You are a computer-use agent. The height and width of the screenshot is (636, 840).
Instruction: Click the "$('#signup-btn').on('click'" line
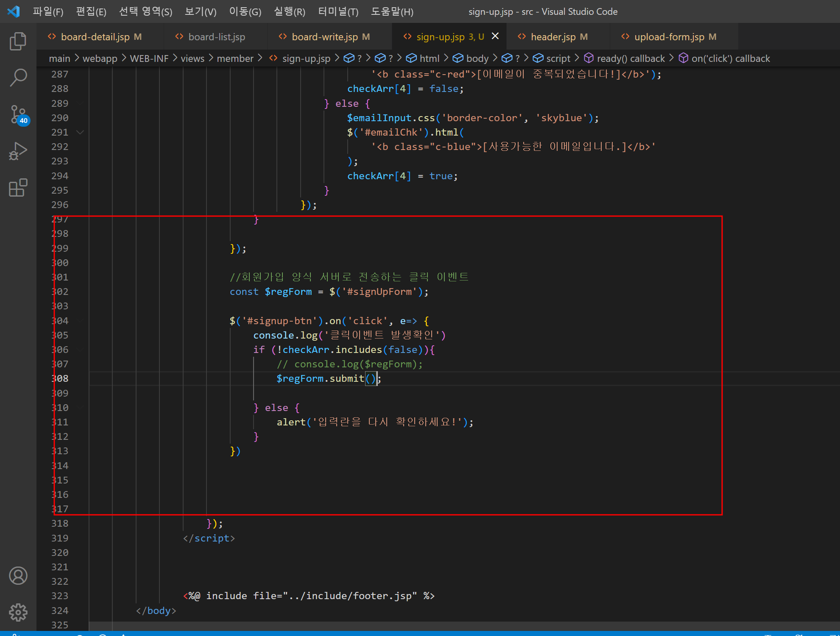click(x=329, y=321)
